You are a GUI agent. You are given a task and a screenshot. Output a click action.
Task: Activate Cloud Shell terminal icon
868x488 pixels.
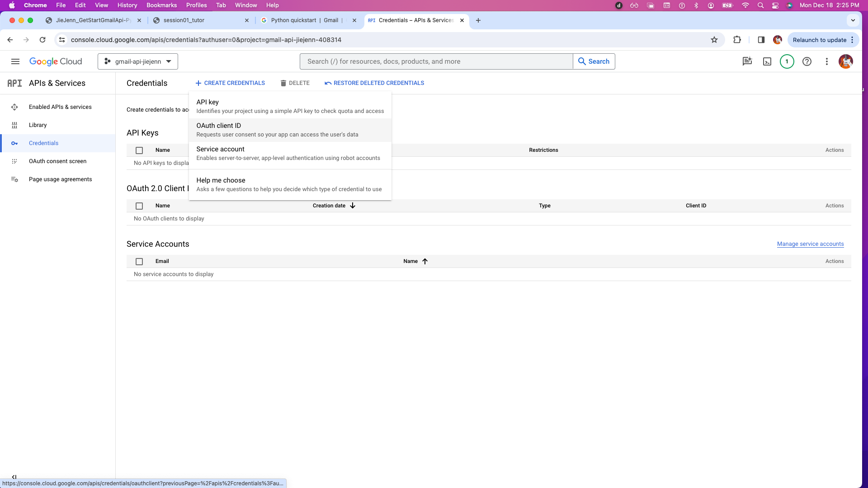[767, 61]
